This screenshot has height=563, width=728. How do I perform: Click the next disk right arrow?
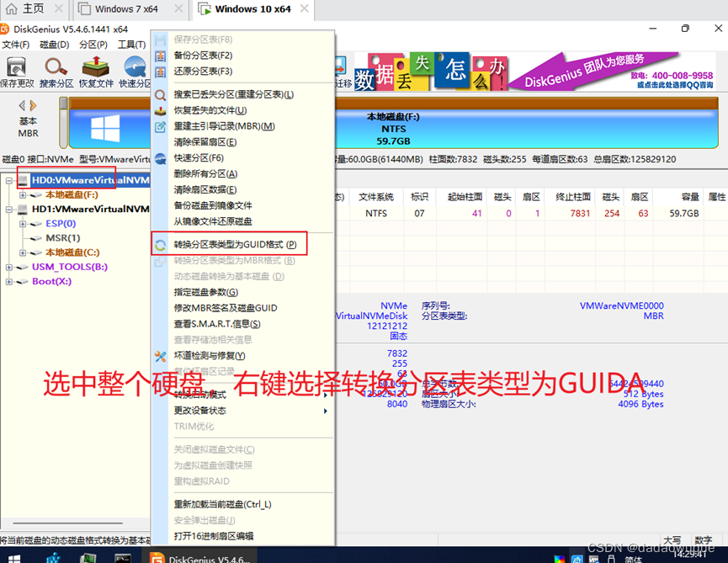(33, 106)
